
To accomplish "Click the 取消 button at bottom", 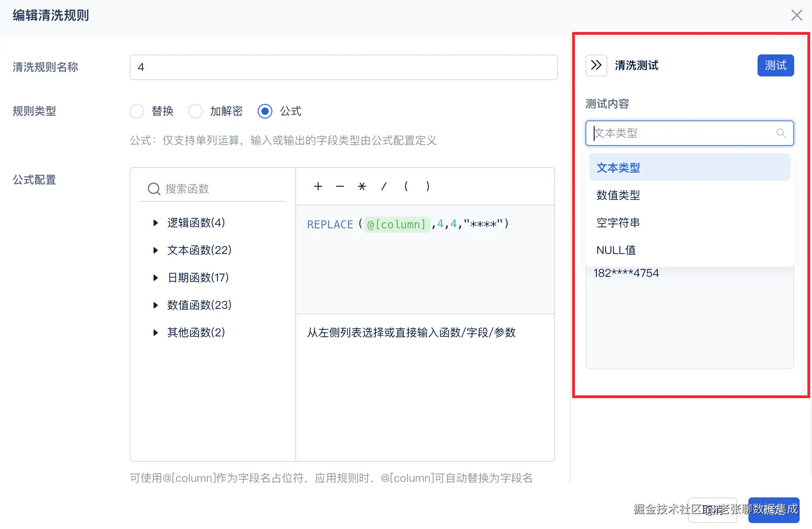I will 712,510.
